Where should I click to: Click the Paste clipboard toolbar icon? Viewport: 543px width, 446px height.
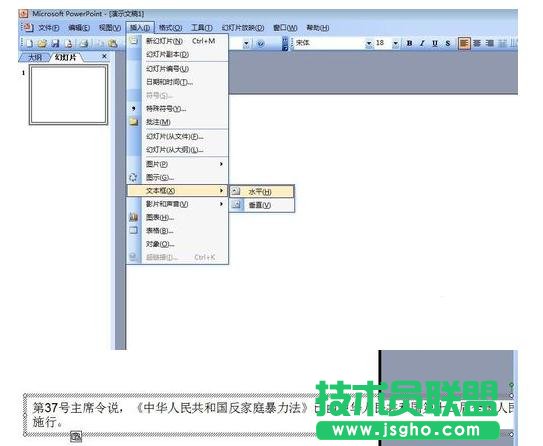click(x=112, y=43)
